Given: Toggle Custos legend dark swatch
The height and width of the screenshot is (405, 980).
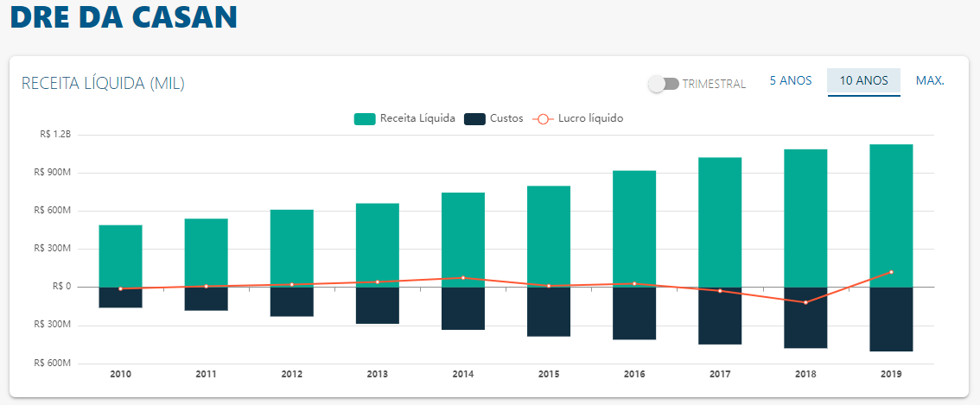Looking at the screenshot, I should [475, 119].
